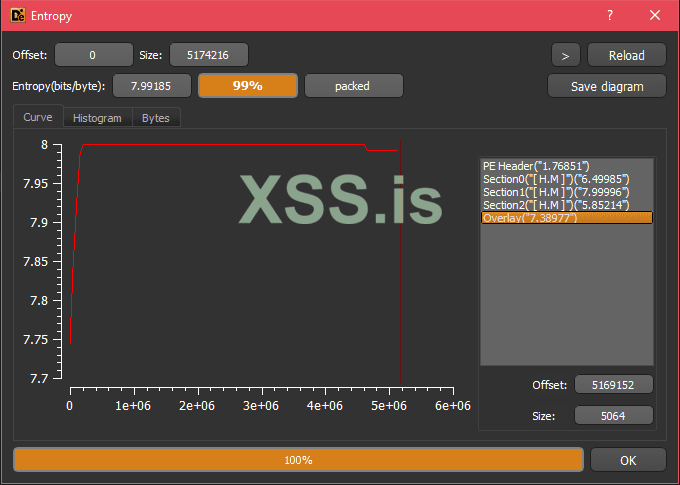Select the Section1 row with 7.99996
The image size is (680, 485).
567,192
